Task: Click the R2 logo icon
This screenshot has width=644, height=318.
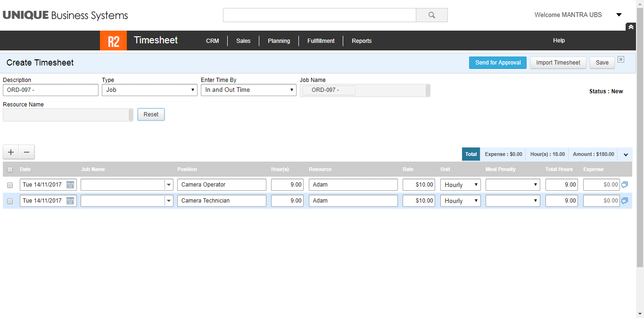Action: click(113, 41)
